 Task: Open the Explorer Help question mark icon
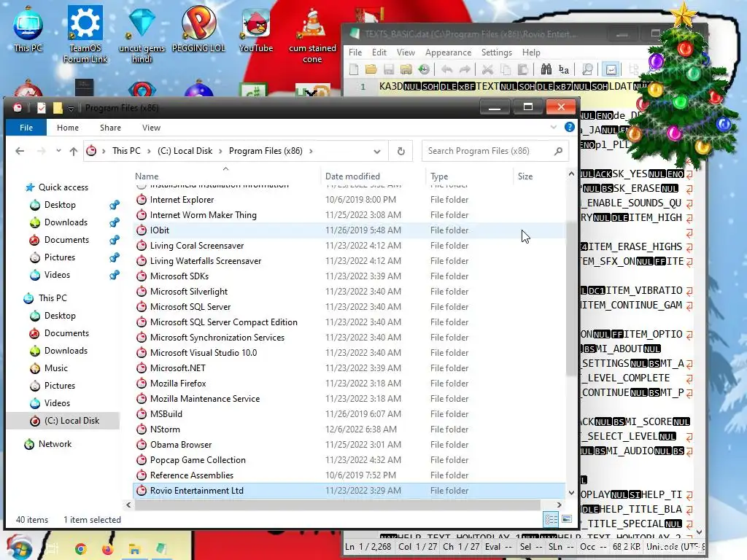point(569,127)
